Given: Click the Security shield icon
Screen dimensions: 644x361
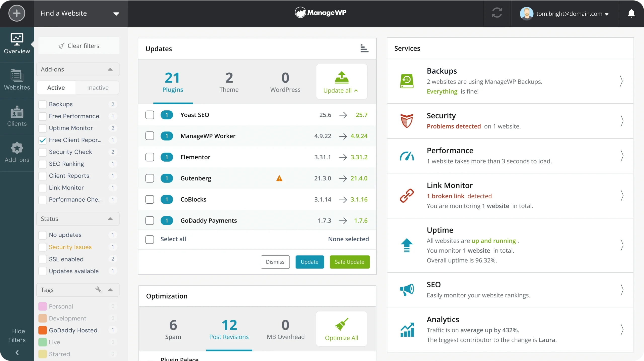Looking at the screenshot, I should click(407, 121).
